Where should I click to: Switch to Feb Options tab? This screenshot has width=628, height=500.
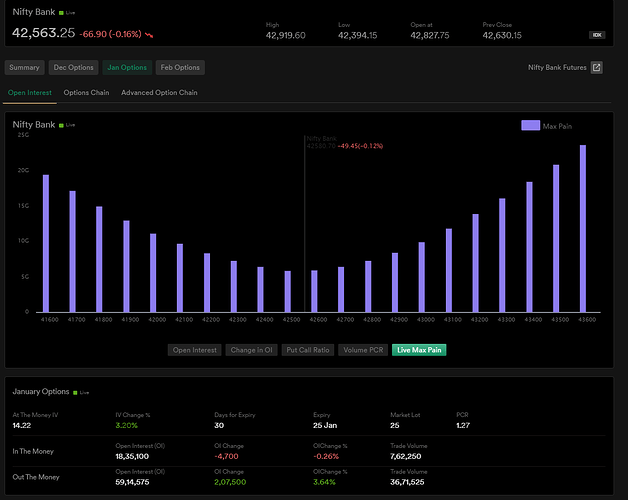point(180,67)
